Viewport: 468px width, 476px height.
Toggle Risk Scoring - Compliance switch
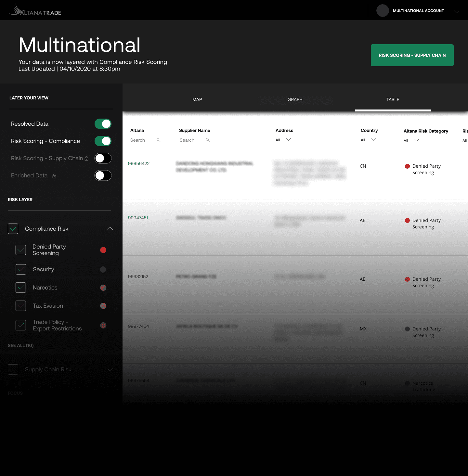tap(103, 141)
